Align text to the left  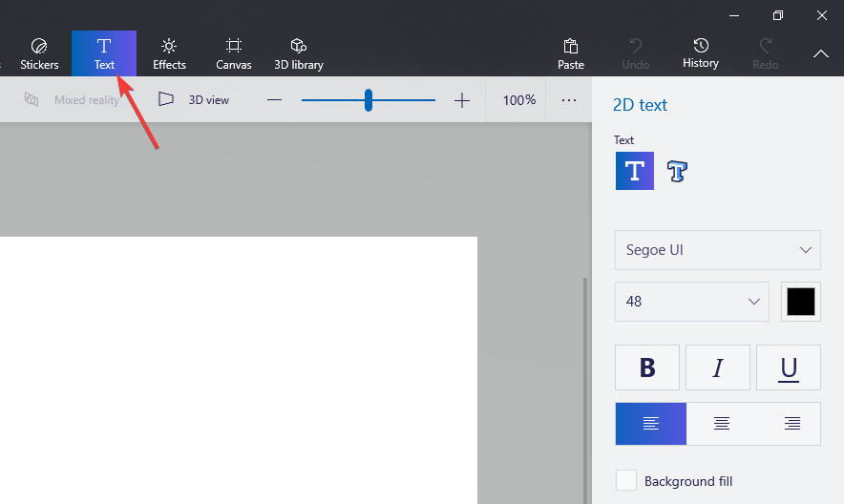651,424
